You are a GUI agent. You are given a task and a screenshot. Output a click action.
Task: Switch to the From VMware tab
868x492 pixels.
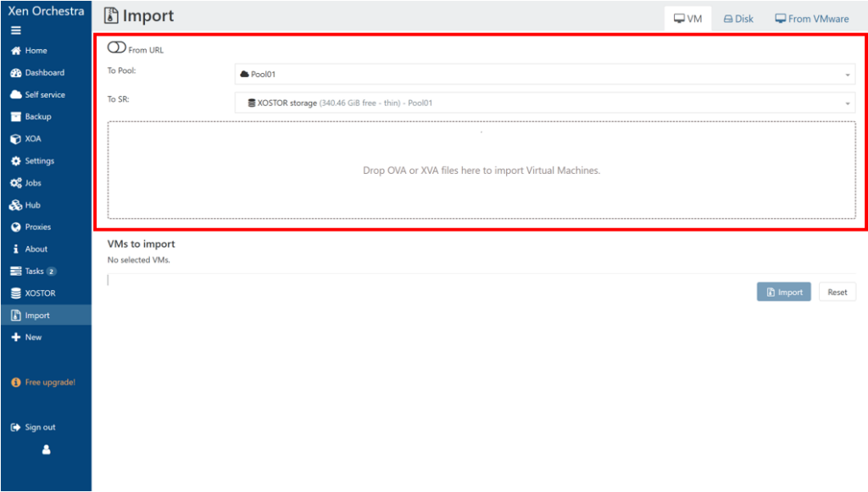pos(811,19)
